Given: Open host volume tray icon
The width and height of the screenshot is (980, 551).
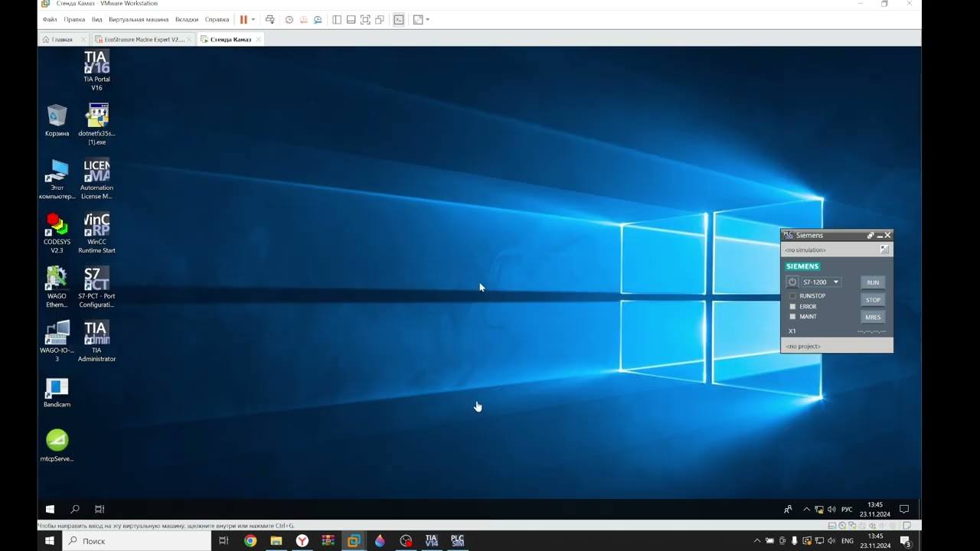Looking at the screenshot, I should [831, 540].
